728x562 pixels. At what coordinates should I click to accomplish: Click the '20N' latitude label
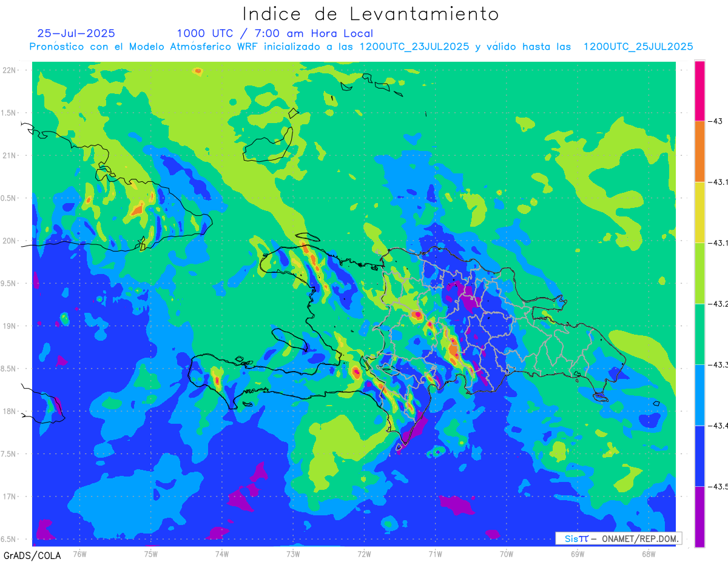click(10, 241)
